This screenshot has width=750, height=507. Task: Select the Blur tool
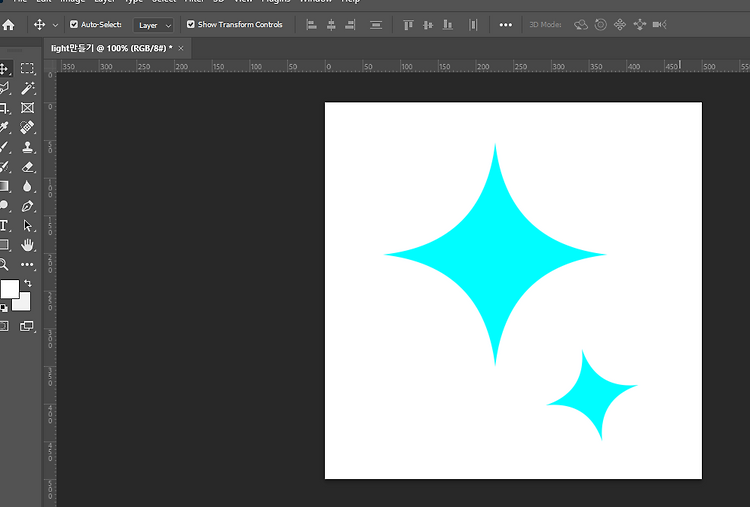click(27, 186)
